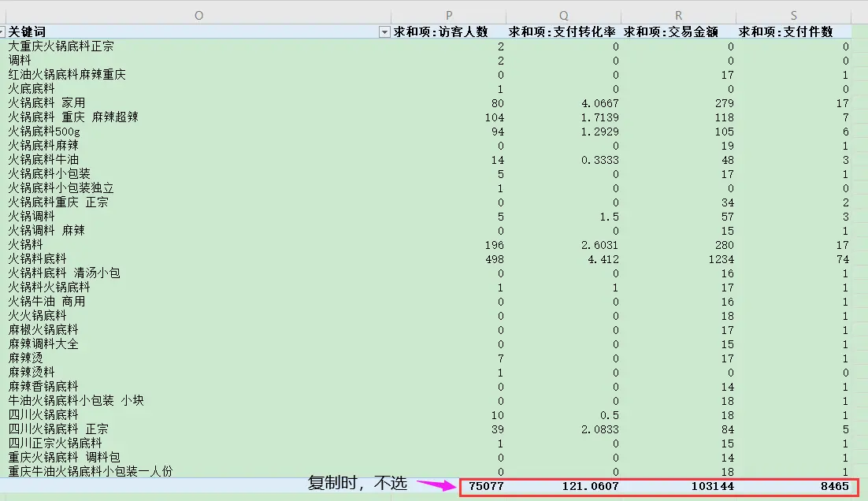
Task: Select column P header
Action: click(448, 16)
